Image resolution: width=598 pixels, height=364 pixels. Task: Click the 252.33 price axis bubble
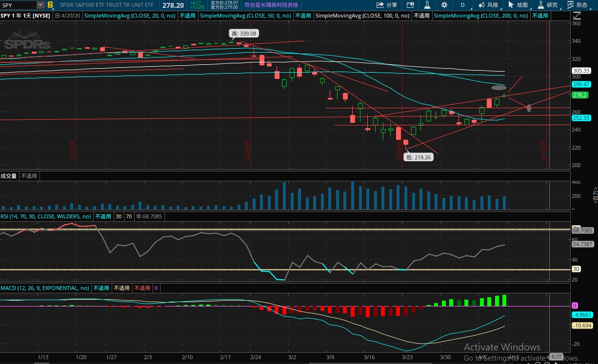(x=582, y=118)
